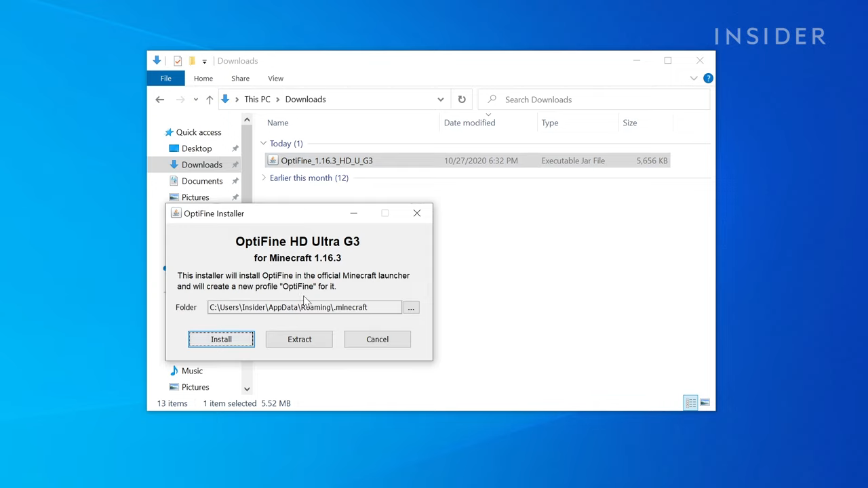Open Desktop in the navigation pane
The width and height of the screenshot is (868, 488).
pyautogui.click(x=197, y=148)
